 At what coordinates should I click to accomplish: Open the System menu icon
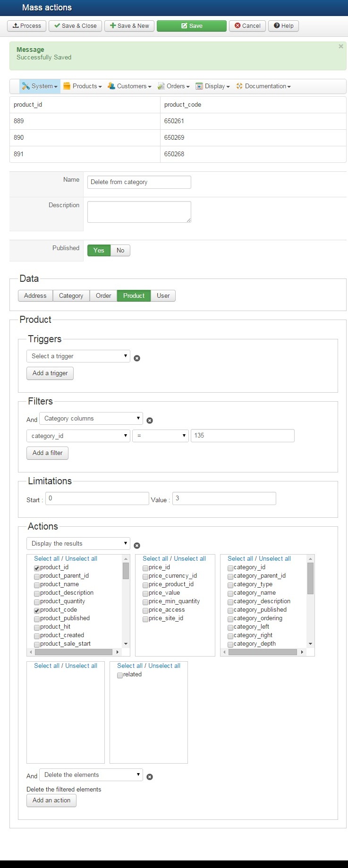[x=25, y=86]
